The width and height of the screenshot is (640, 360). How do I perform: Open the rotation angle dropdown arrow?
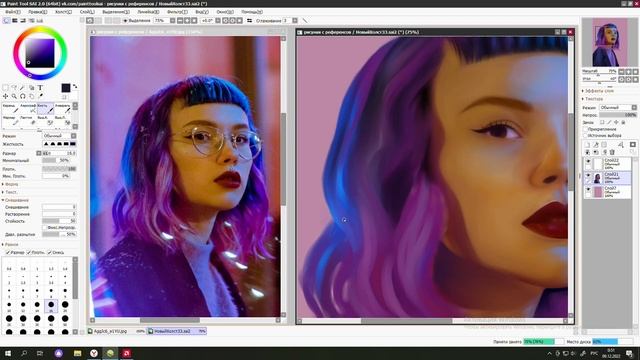click(x=218, y=20)
